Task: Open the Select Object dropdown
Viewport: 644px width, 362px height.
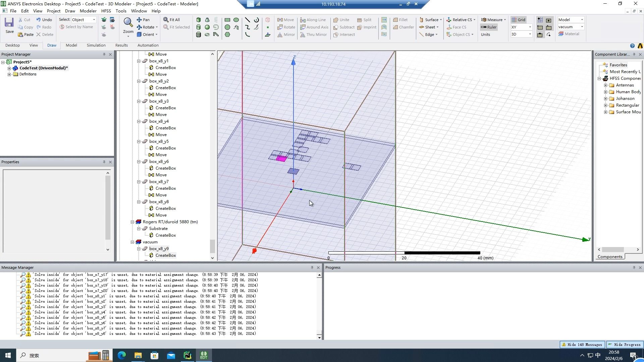Action: [84, 20]
